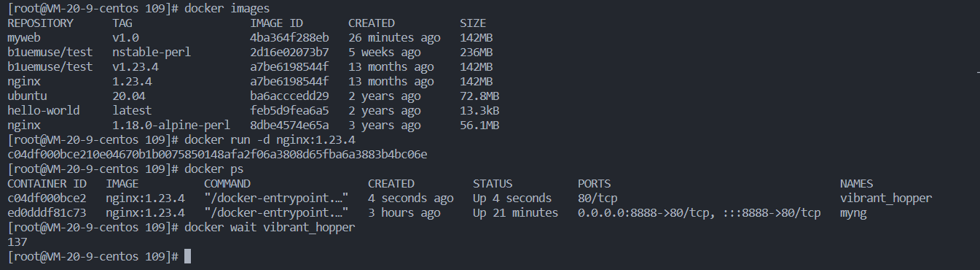Click the 72.8MB size value
Viewport: 980px width, 270px height.
(479, 96)
